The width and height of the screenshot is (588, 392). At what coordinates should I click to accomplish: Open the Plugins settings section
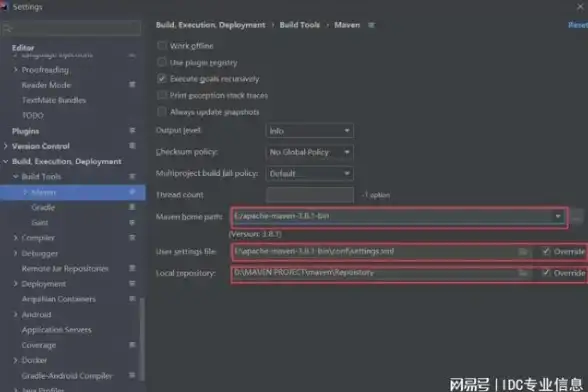pyautogui.click(x=26, y=131)
